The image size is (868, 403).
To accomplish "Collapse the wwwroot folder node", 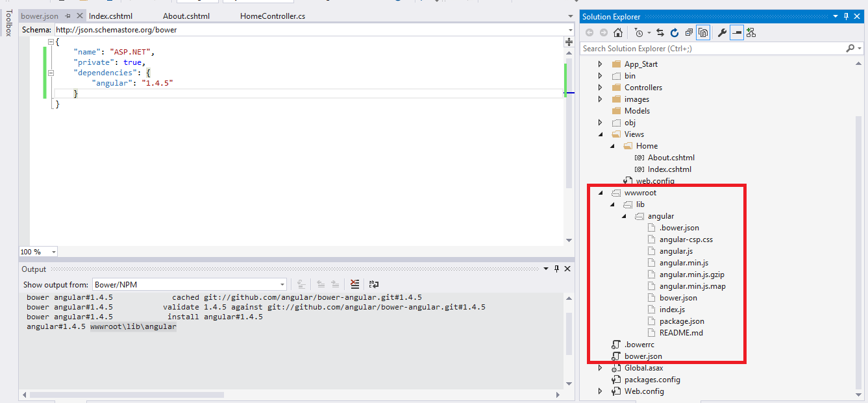I will click(601, 193).
